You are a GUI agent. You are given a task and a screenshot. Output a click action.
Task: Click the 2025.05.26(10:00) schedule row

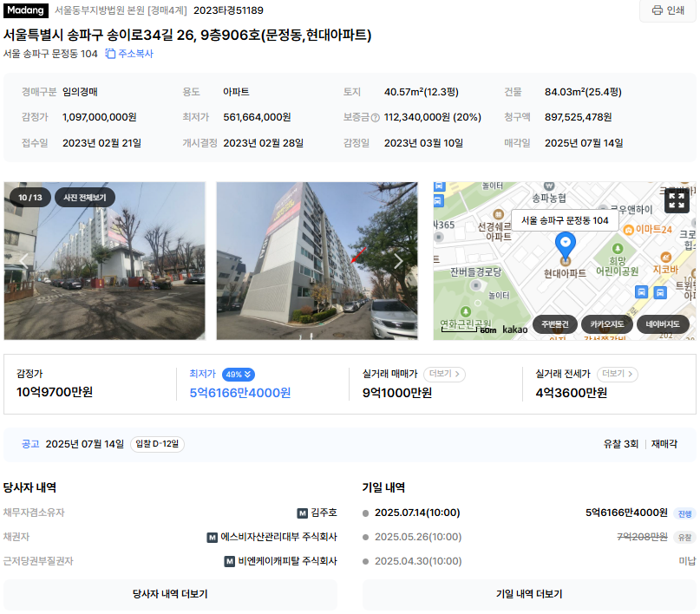coord(529,537)
